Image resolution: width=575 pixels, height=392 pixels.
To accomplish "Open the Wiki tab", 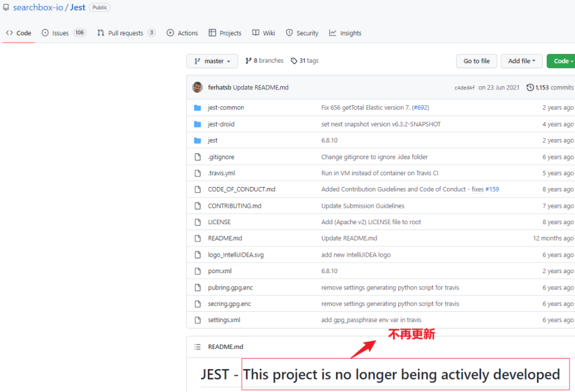I will [263, 33].
